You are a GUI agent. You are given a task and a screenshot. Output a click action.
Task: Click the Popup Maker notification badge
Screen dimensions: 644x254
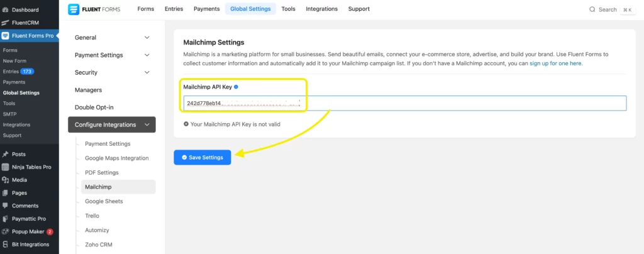coord(50,231)
